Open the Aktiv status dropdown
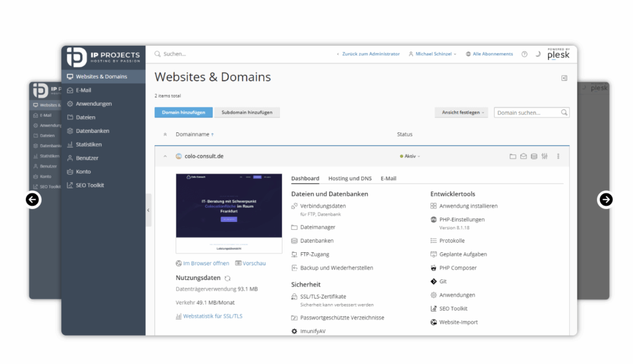The height and width of the screenshot is (364, 633). (410, 156)
